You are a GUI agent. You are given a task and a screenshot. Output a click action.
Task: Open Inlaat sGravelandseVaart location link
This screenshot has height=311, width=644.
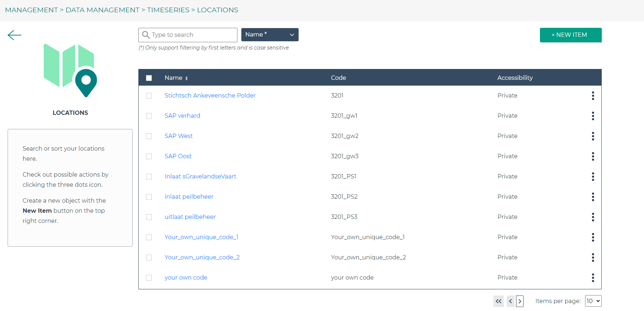tap(200, 176)
